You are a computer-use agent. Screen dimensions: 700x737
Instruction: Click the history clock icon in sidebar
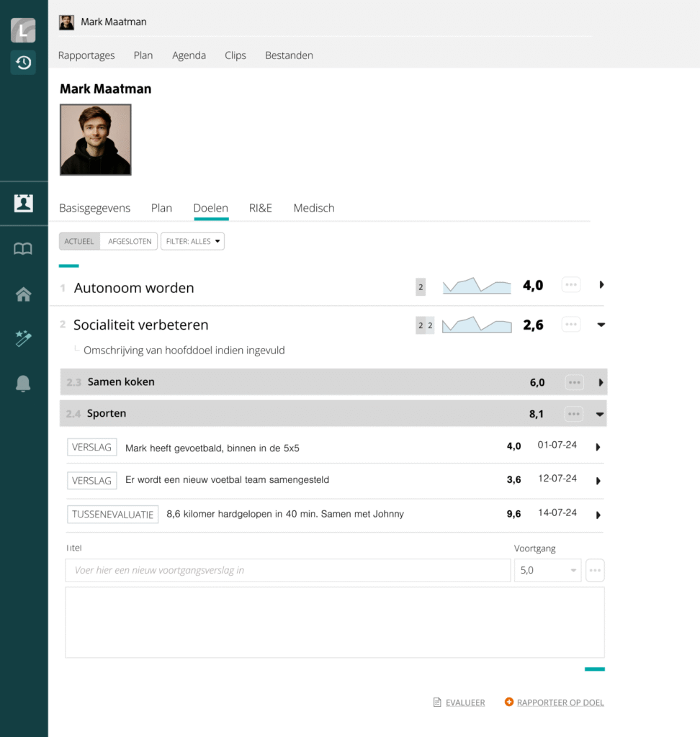(23, 63)
